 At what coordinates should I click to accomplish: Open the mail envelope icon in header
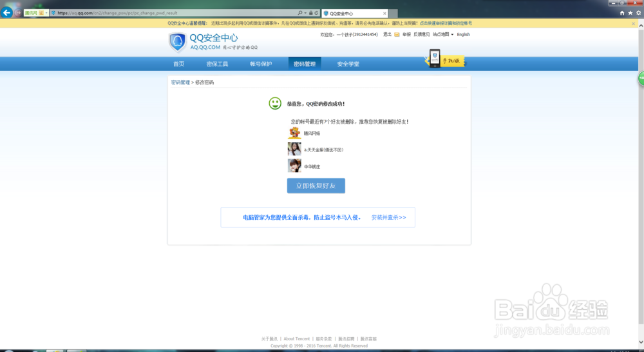(x=397, y=35)
